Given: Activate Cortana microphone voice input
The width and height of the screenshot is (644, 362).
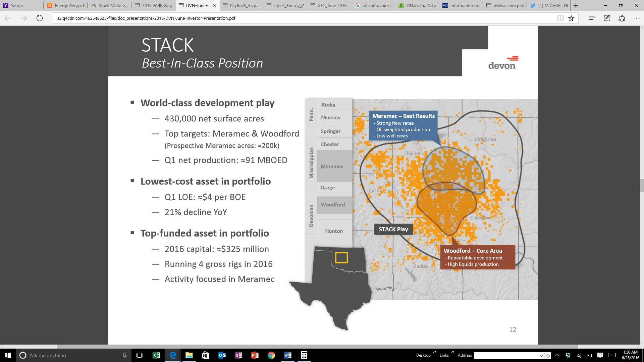Looking at the screenshot, I should pyautogui.click(x=124, y=355).
